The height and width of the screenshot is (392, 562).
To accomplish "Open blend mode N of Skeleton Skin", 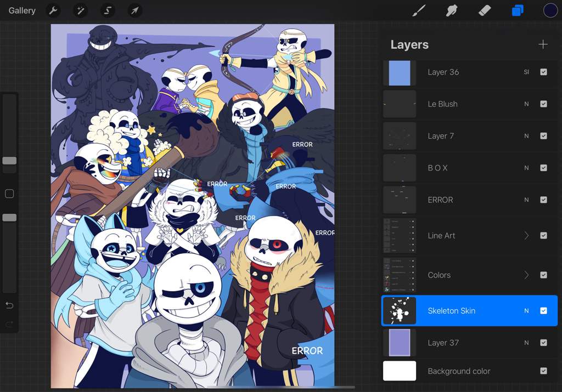I will pyautogui.click(x=526, y=311).
